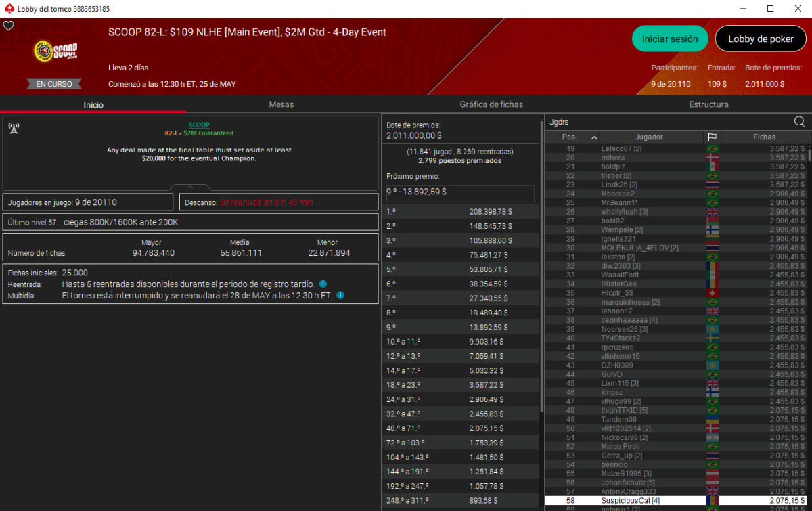This screenshot has height=511, width=812.
Task: Click the prize list vertical scrollbar
Action: click(541, 264)
